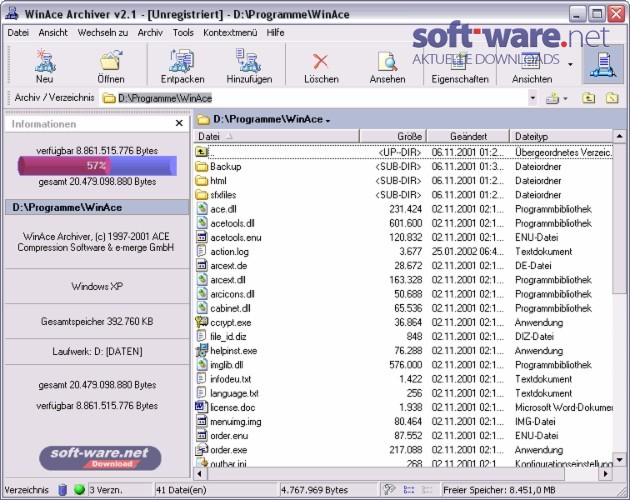The image size is (630, 500).
Task: Click the vertical scrollbar up arrow
Action: pos(619,137)
